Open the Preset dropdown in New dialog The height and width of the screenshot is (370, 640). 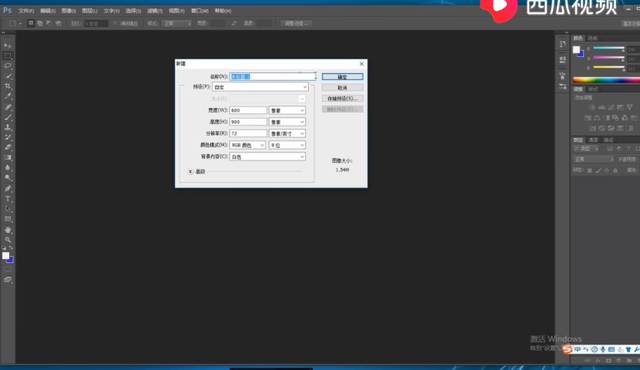pos(260,87)
